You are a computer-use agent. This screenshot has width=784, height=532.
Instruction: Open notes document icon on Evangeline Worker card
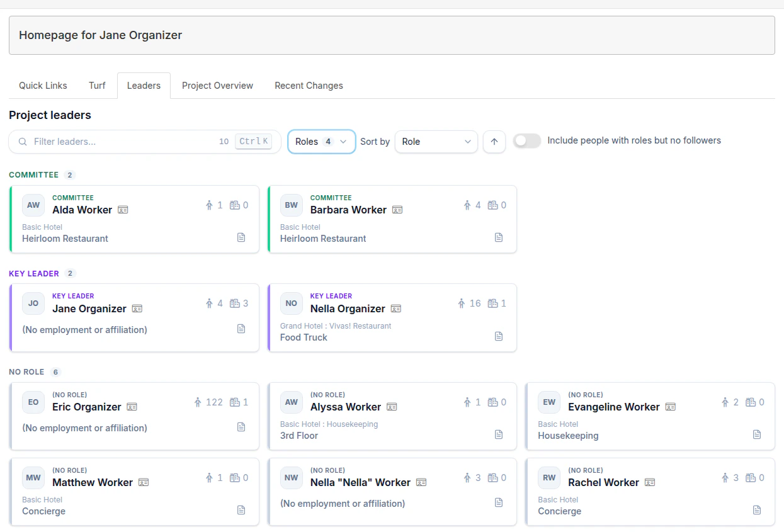[x=757, y=434]
